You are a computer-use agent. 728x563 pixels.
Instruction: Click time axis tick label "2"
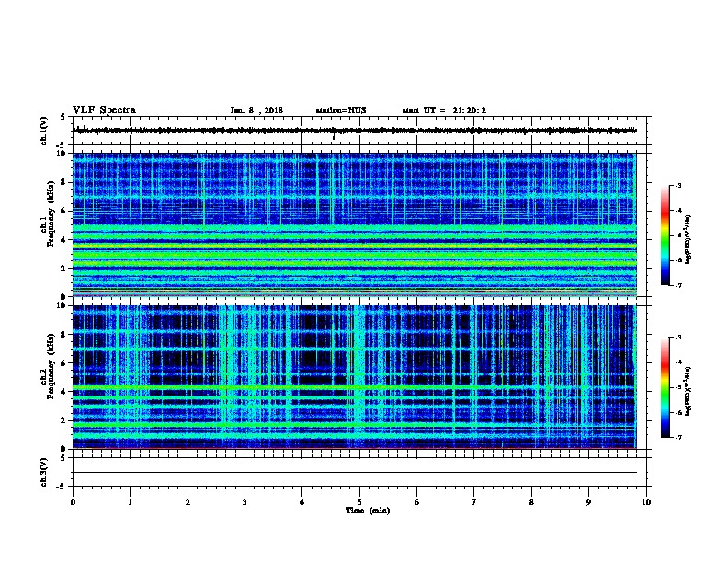[x=188, y=502]
